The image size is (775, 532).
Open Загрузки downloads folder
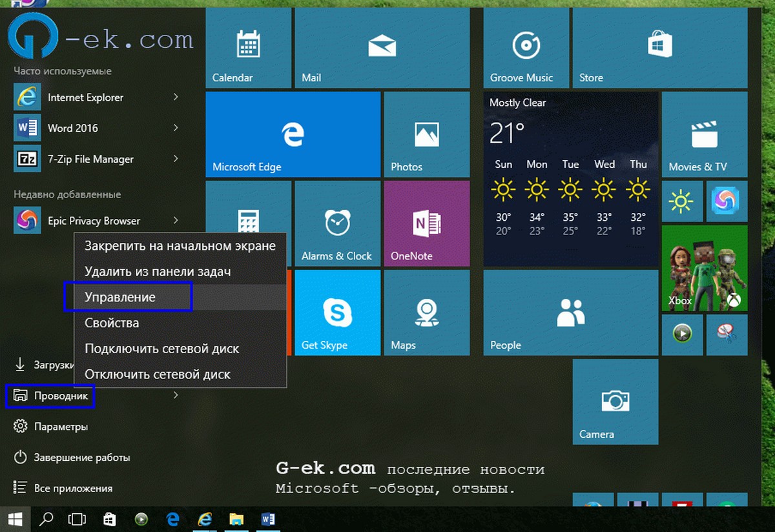coord(43,365)
